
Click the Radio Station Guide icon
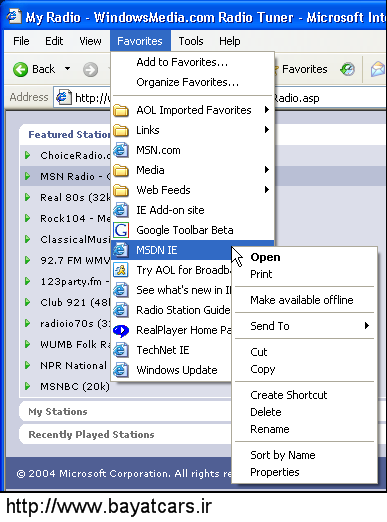click(121, 310)
